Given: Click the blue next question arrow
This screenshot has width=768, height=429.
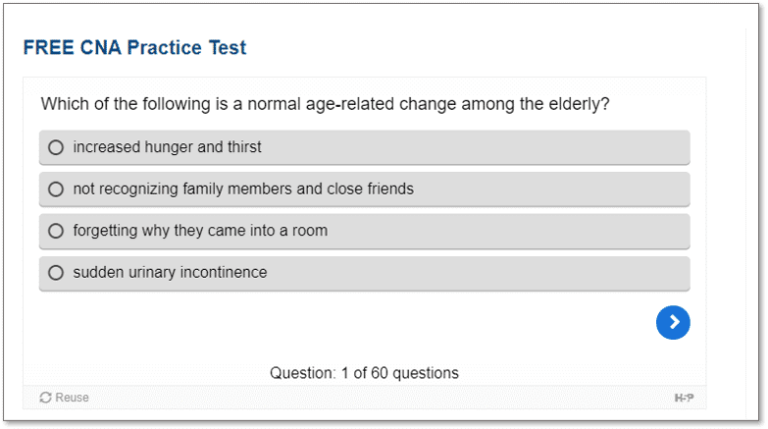Looking at the screenshot, I should (673, 322).
